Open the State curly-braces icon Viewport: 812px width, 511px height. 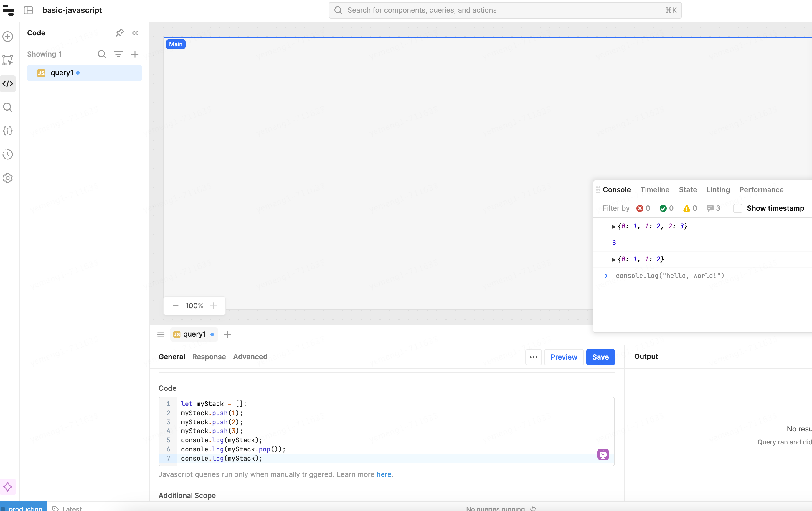pyautogui.click(x=8, y=131)
